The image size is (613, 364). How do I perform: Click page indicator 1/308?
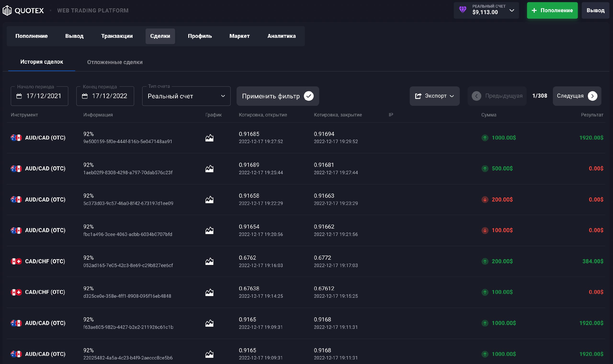click(x=539, y=96)
